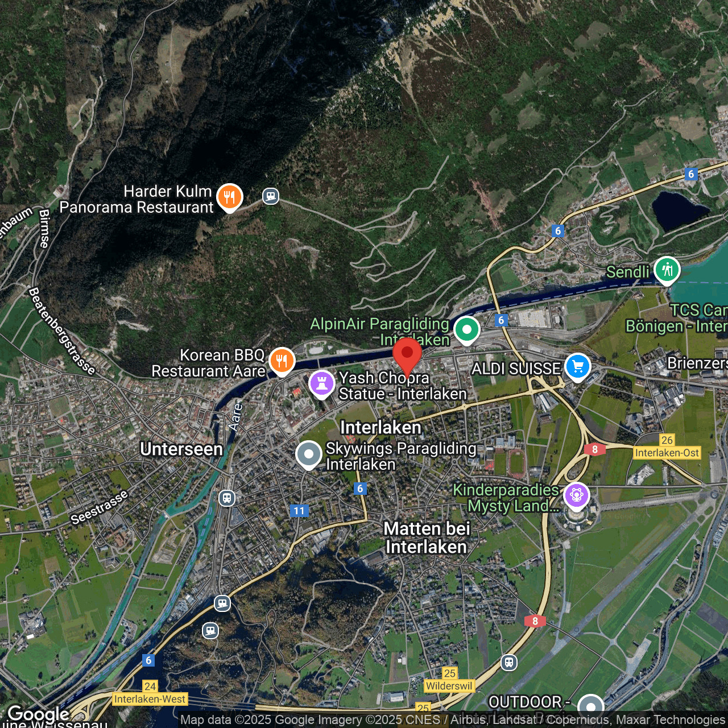Click the station icon near Wilderswil runway
The height and width of the screenshot is (728, 728).
[510, 663]
